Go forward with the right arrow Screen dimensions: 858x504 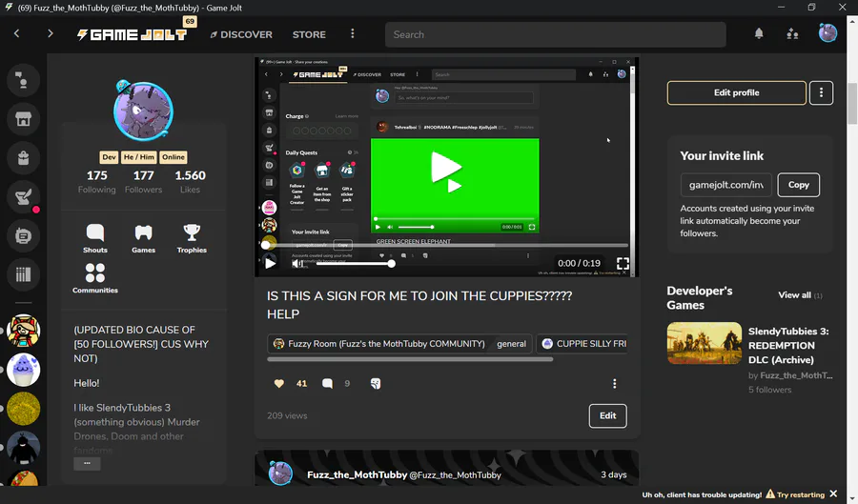click(51, 34)
